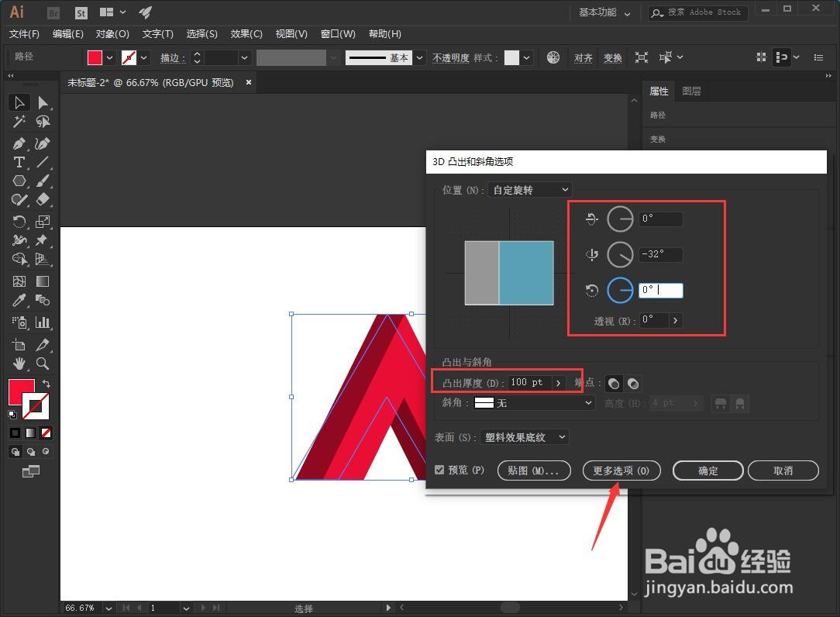Select the Width/Warp tool
This screenshot has height=617, width=840.
click(x=19, y=240)
